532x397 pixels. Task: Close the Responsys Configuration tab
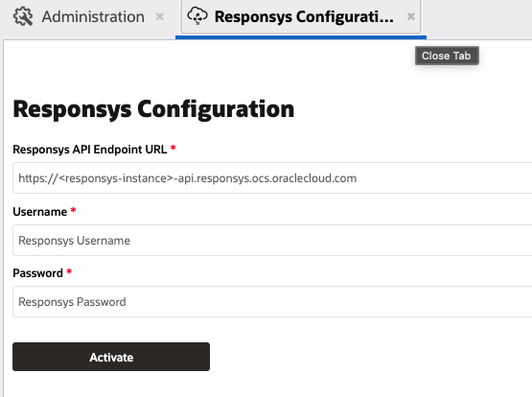(x=411, y=16)
